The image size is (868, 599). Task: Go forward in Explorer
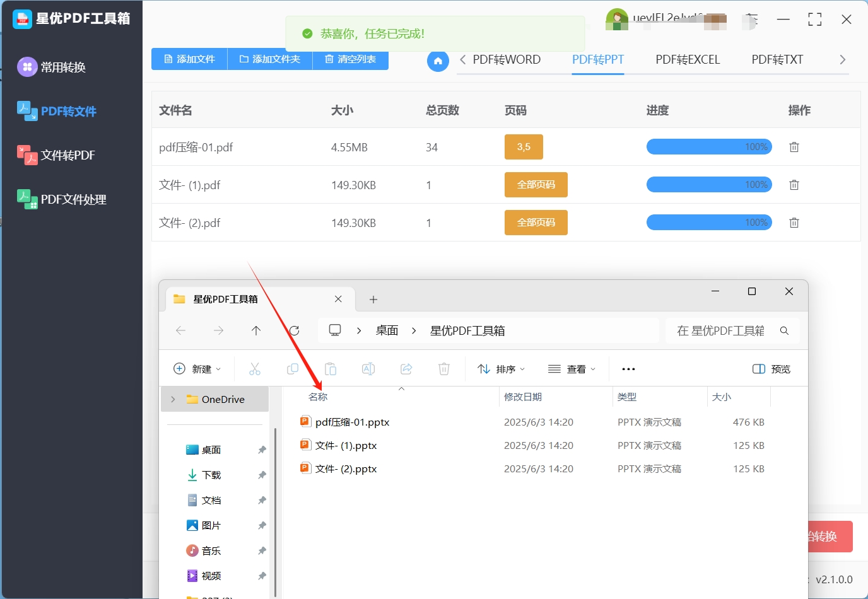(x=218, y=330)
